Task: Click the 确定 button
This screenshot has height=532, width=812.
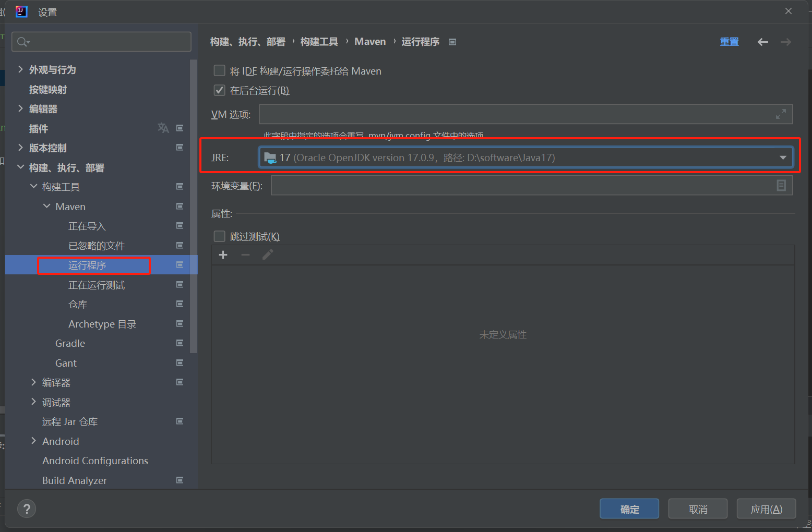Action: tap(629, 509)
